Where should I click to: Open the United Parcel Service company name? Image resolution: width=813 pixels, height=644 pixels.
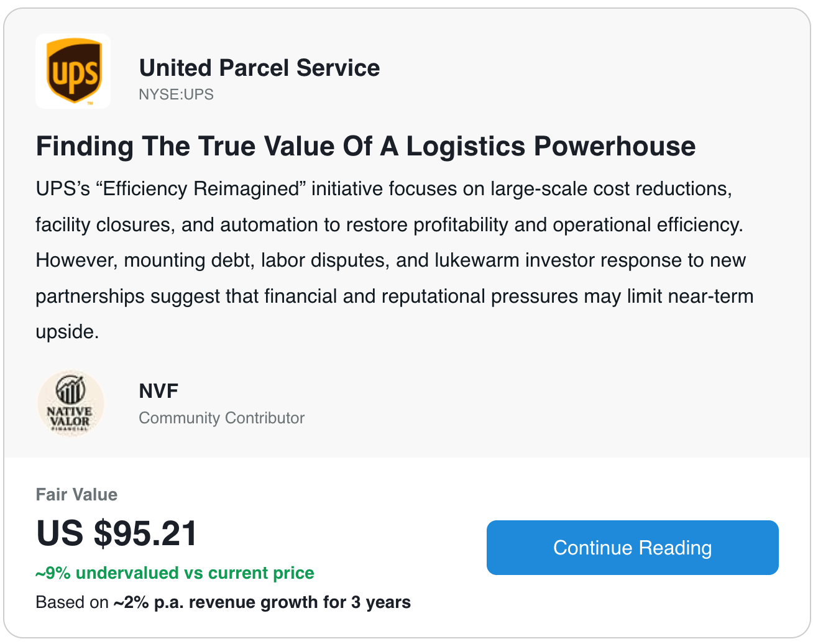(259, 68)
